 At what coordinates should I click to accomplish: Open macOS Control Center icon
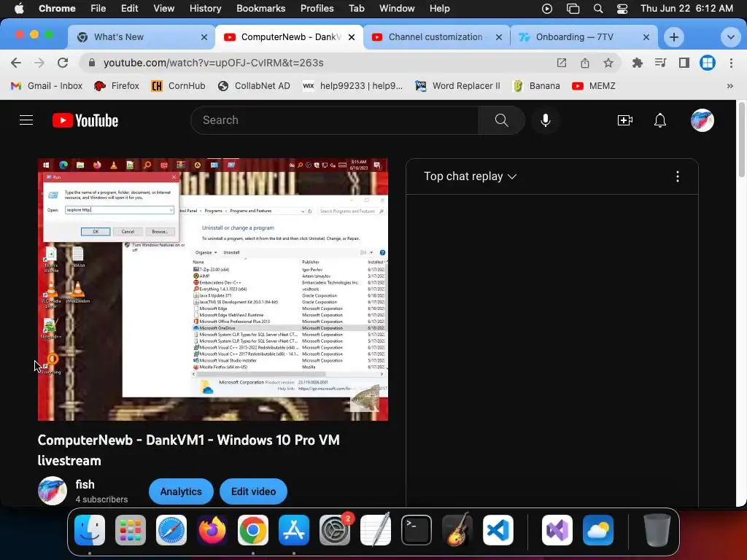pyautogui.click(x=622, y=9)
